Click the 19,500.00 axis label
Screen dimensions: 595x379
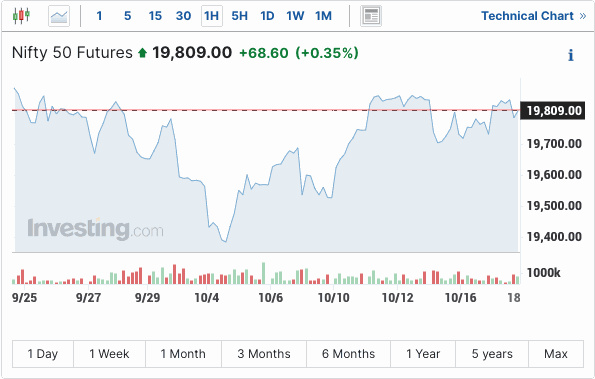[x=554, y=206]
